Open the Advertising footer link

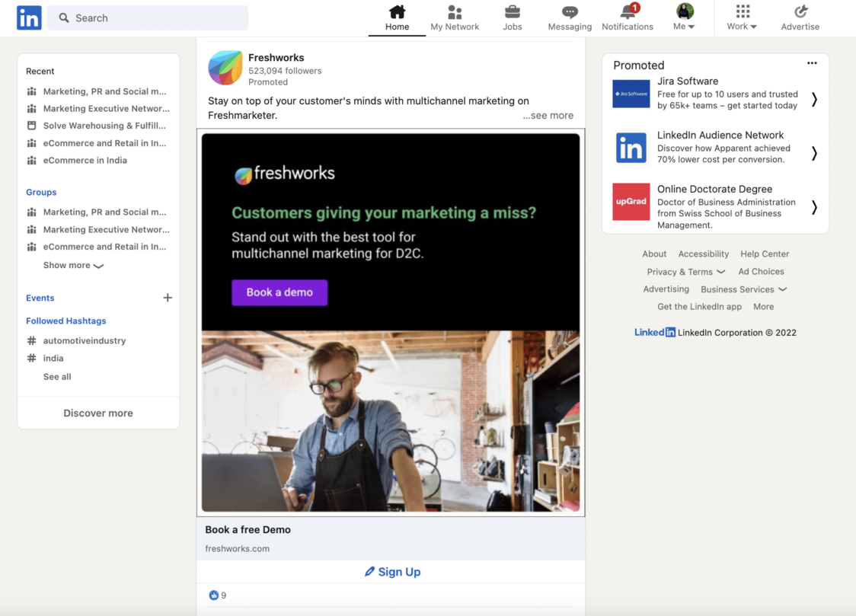click(666, 289)
